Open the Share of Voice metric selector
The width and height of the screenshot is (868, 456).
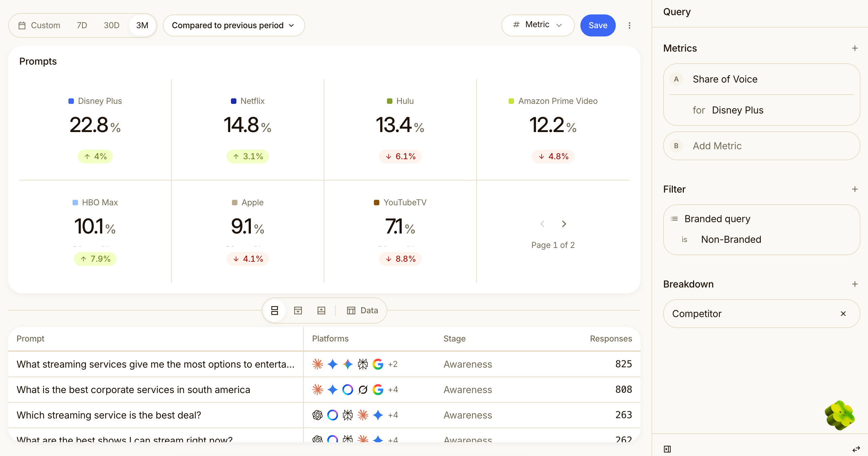click(725, 79)
